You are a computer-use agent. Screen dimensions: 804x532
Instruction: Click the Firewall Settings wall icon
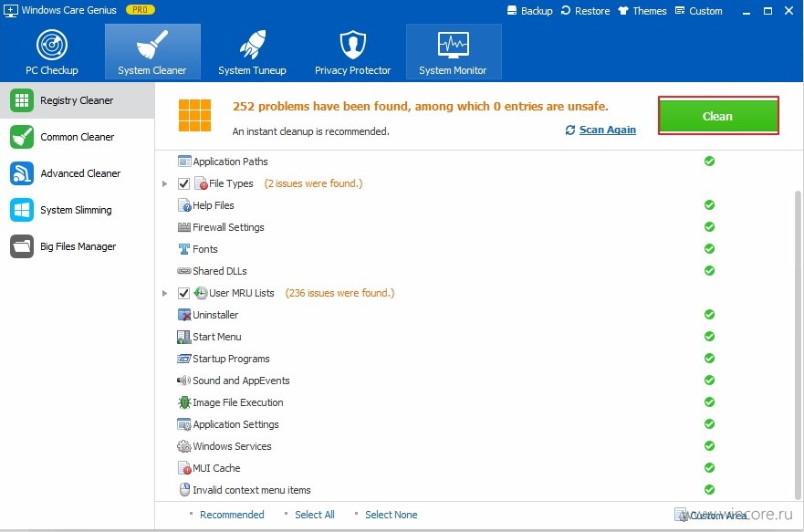tap(184, 227)
